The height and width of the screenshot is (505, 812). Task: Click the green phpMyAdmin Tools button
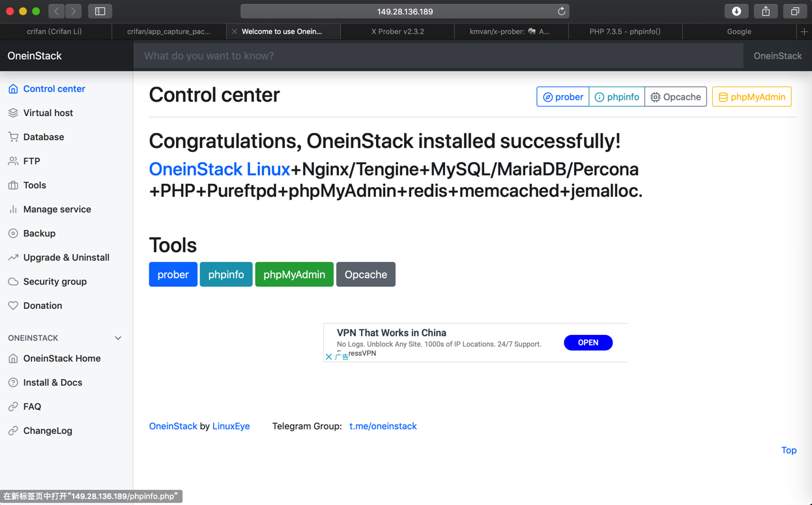294,274
